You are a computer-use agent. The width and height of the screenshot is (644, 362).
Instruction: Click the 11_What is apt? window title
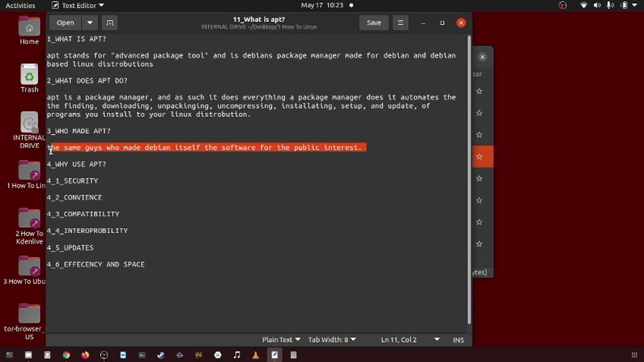259,19
